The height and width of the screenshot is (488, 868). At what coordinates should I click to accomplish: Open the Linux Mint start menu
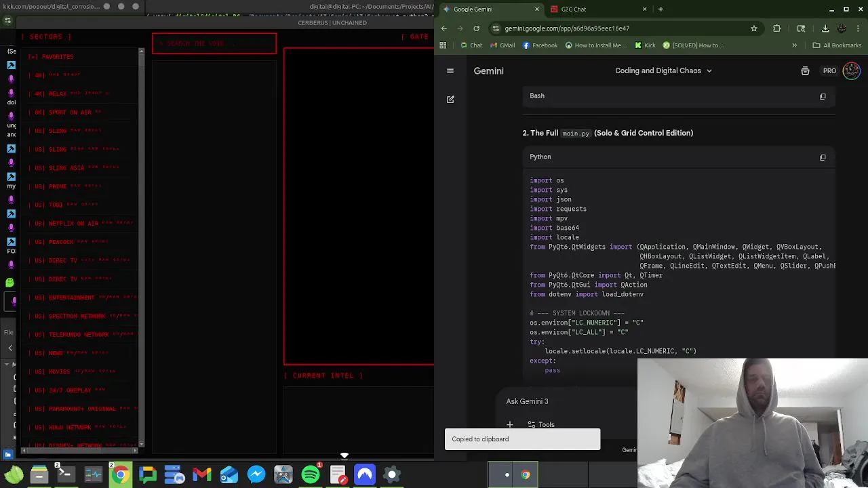(14, 474)
